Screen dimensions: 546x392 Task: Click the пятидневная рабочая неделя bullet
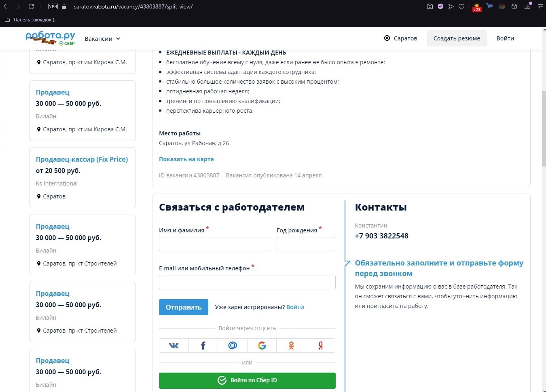click(x=207, y=91)
